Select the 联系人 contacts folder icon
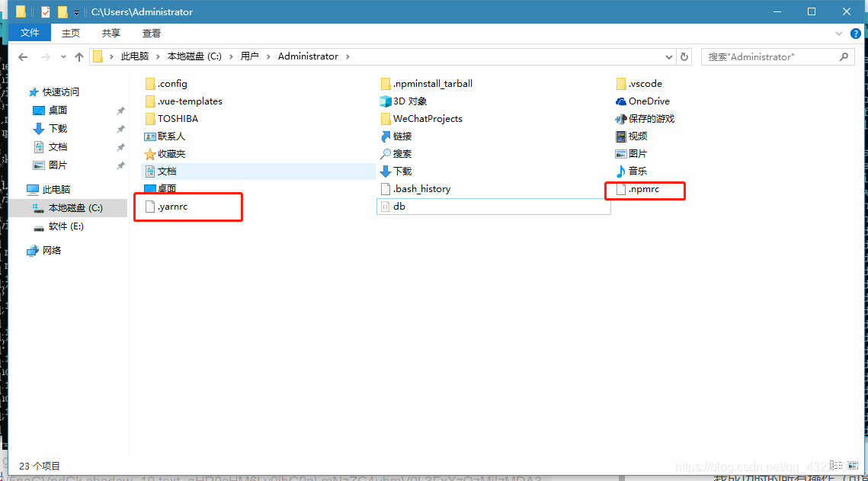The height and width of the screenshot is (481, 868). (x=150, y=136)
